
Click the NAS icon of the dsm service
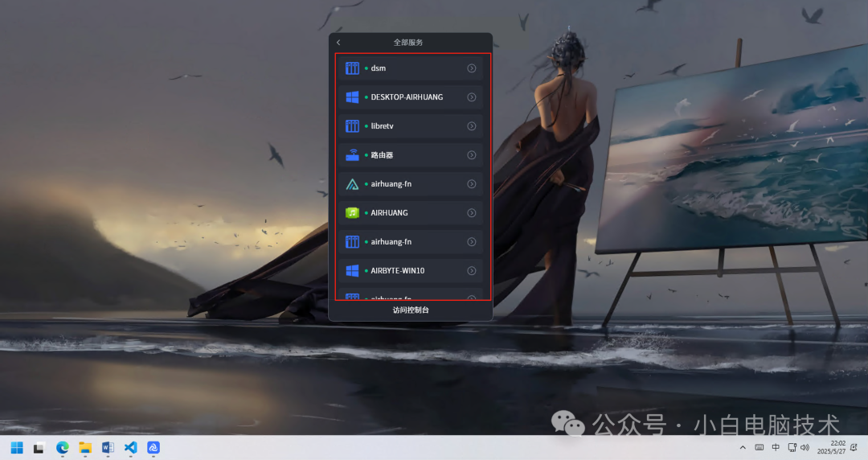point(352,68)
